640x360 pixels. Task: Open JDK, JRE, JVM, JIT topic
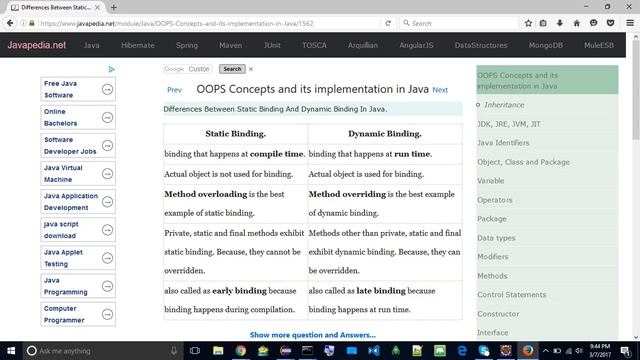click(x=509, y=124)
